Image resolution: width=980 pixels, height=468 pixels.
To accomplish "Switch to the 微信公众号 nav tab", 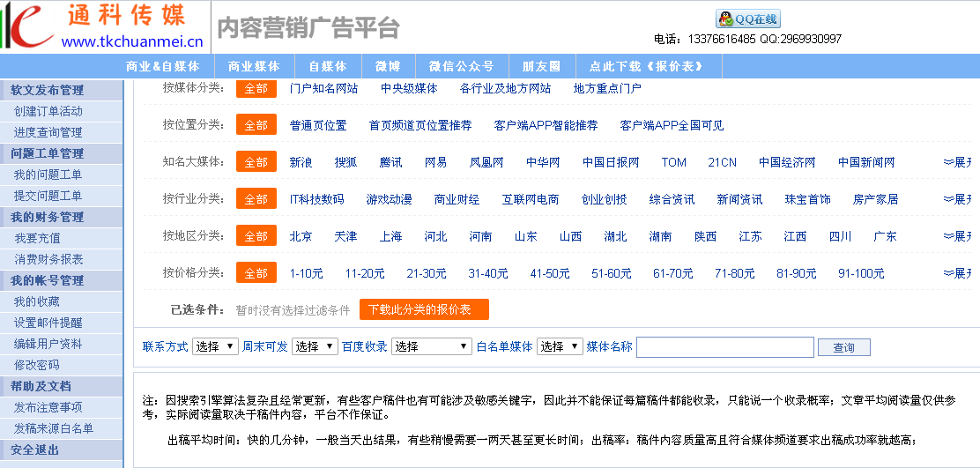I will (461, 66).
